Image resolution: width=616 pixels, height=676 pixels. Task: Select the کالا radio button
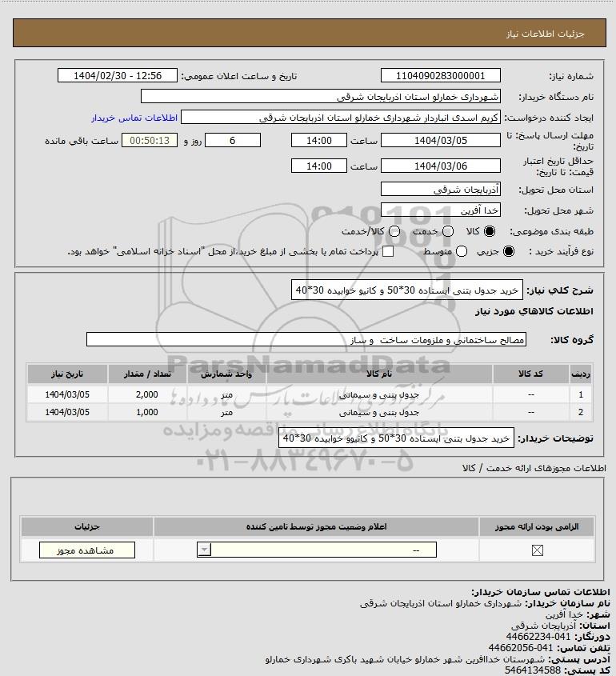pyautogui.click(x=490, y=231)
